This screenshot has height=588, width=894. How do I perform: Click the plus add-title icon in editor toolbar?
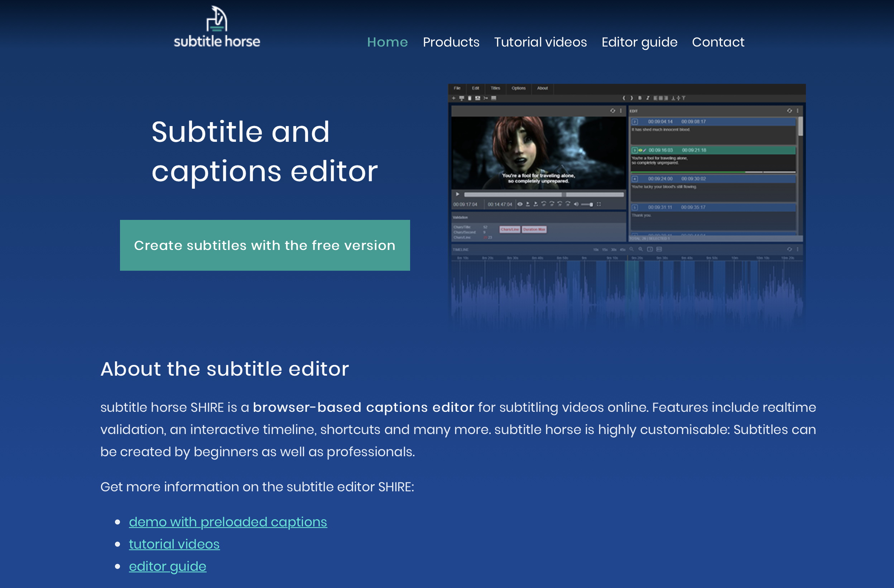pyautogui.click(x=454, y=98)
